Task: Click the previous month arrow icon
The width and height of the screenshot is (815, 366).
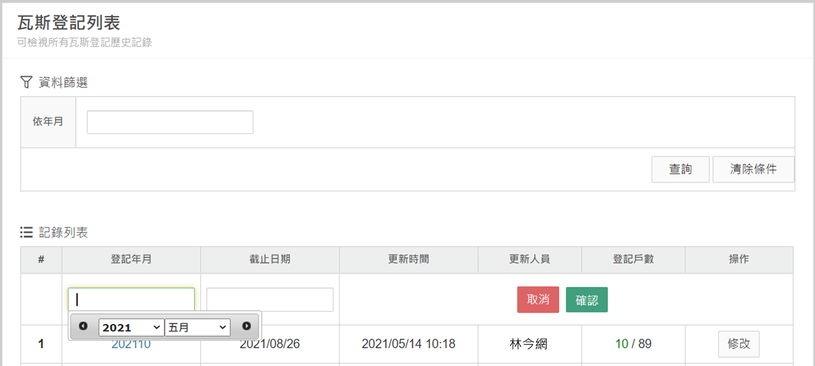Action: tap(83, 326)
